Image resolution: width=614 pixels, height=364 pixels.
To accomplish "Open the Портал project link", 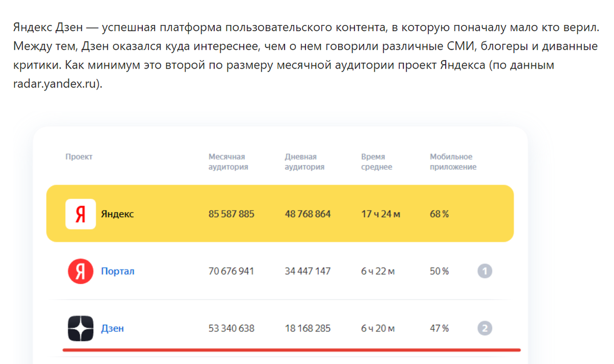I will 118,271.
